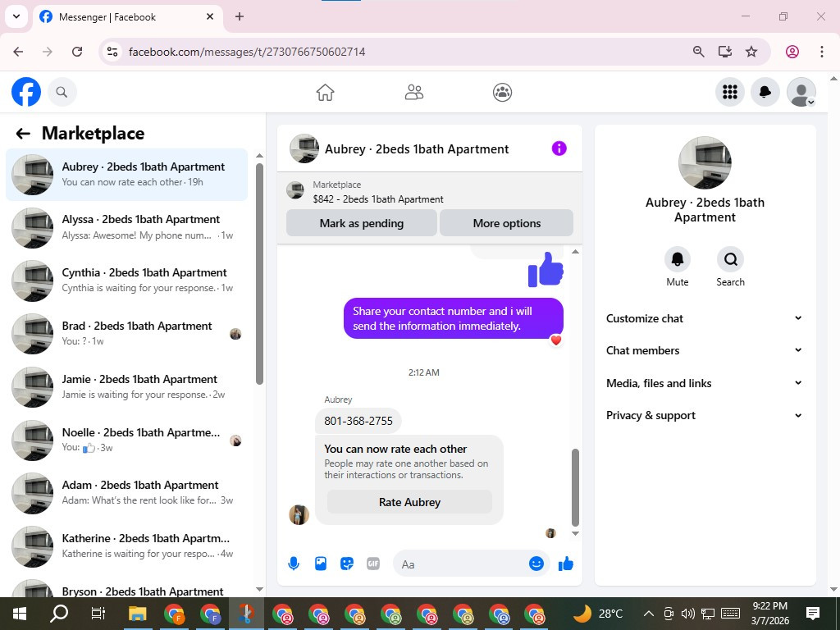Open Brad 2beds 1bath conversation
The width and height of the screenshot is (840, 630).
pyautogui.click(x=127, y=333)
